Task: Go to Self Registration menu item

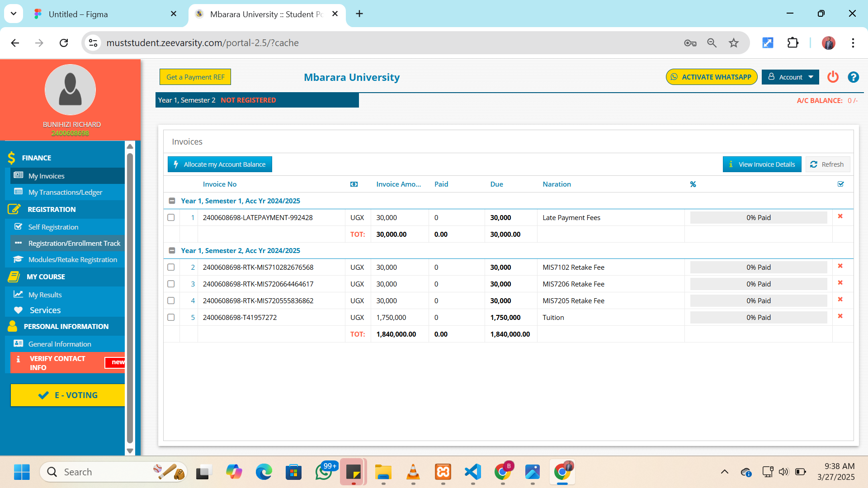Action: (x=53, y=227)
